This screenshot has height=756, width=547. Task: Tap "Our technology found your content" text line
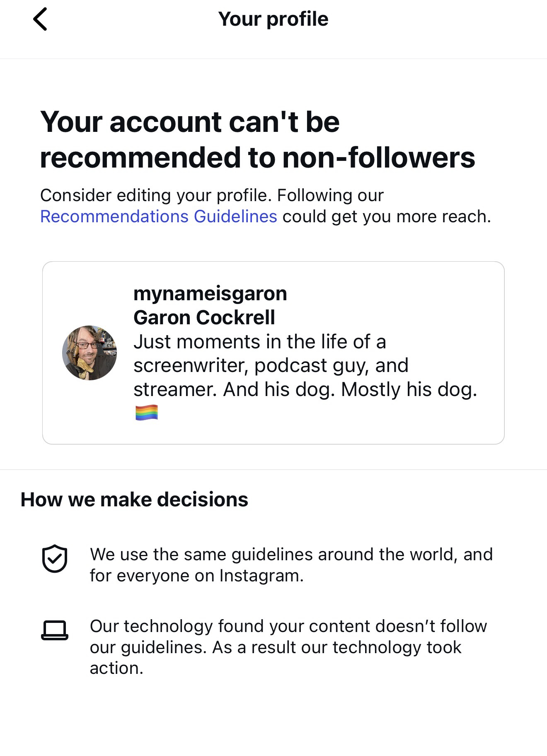click(x=288, y=626)
